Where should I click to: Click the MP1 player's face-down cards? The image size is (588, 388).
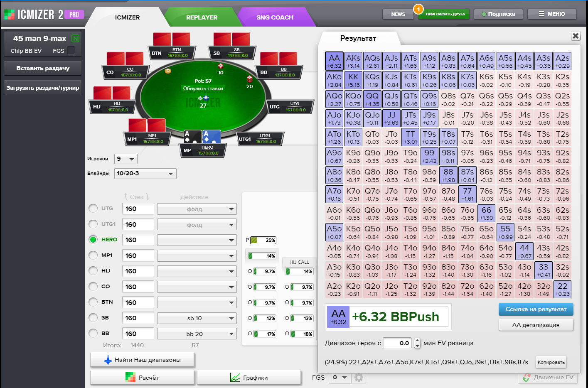[147, 125]
